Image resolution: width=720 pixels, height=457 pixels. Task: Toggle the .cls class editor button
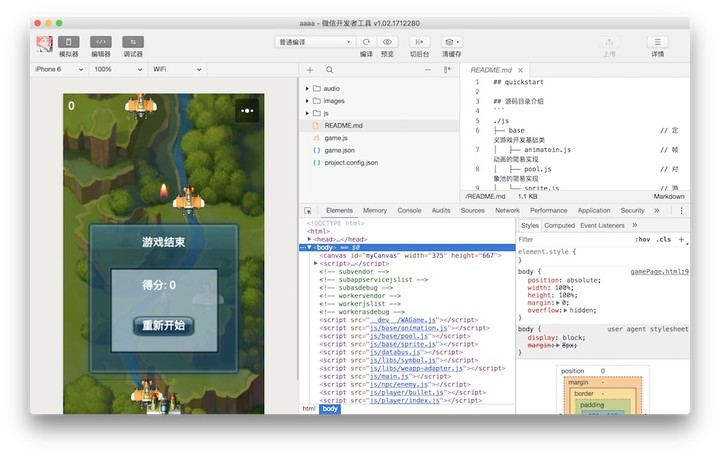click(x=663, y=239)
